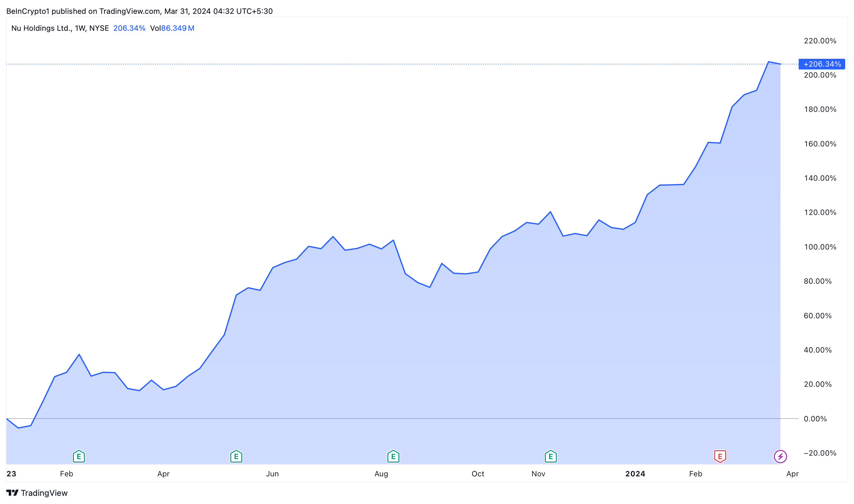Click the TradingView logo icon at bottom left
854x504 pixels.
pos(12,493)
